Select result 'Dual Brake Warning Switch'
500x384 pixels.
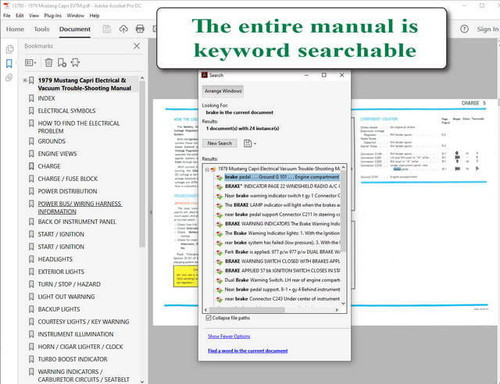point(282,280)
